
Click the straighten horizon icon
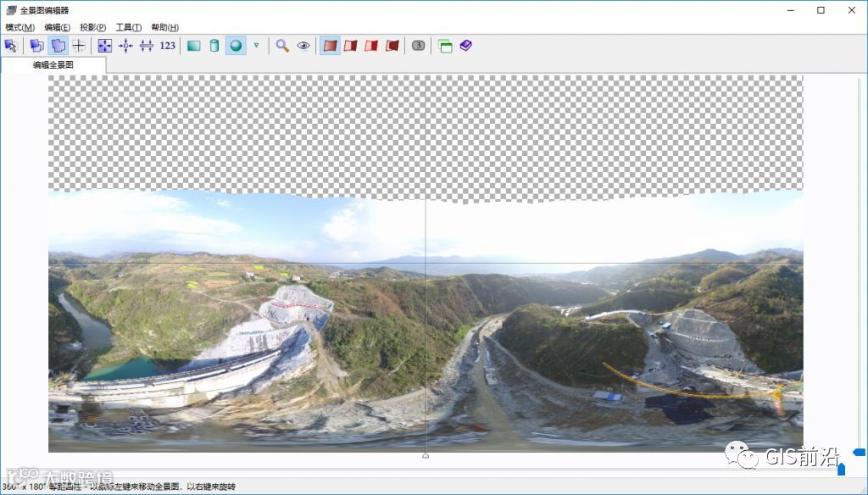[x=146, y=46]
